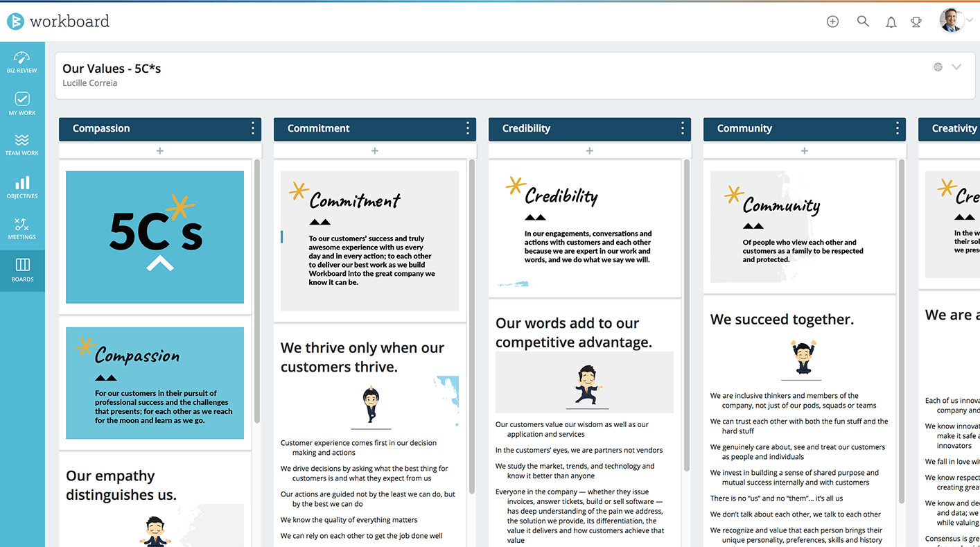Open the Credibility column options menu

click(682, 128)
